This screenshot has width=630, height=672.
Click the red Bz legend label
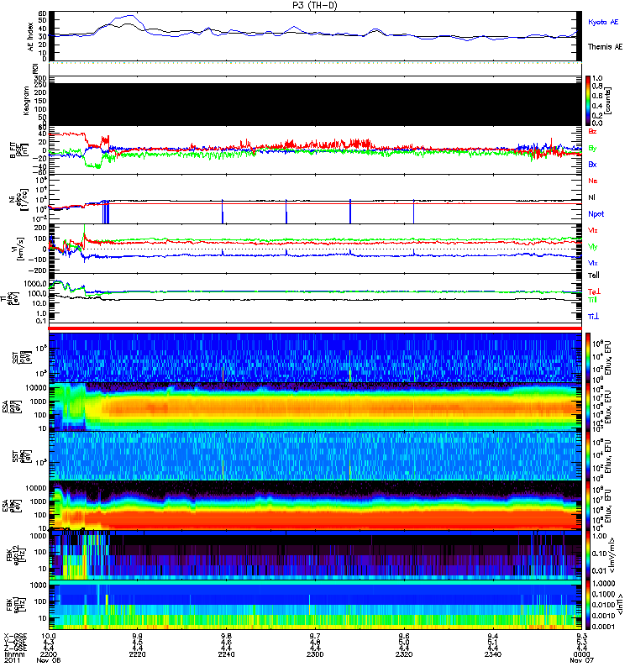coord(592,131)
